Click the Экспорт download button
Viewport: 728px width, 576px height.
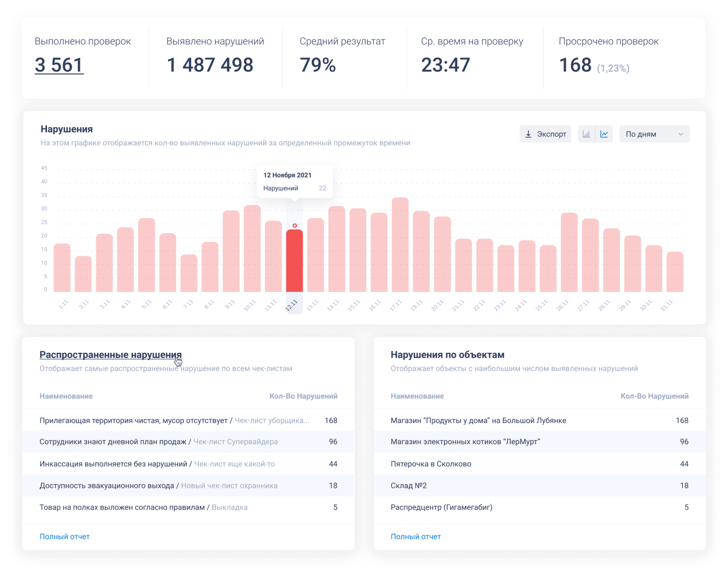[545, 134]
